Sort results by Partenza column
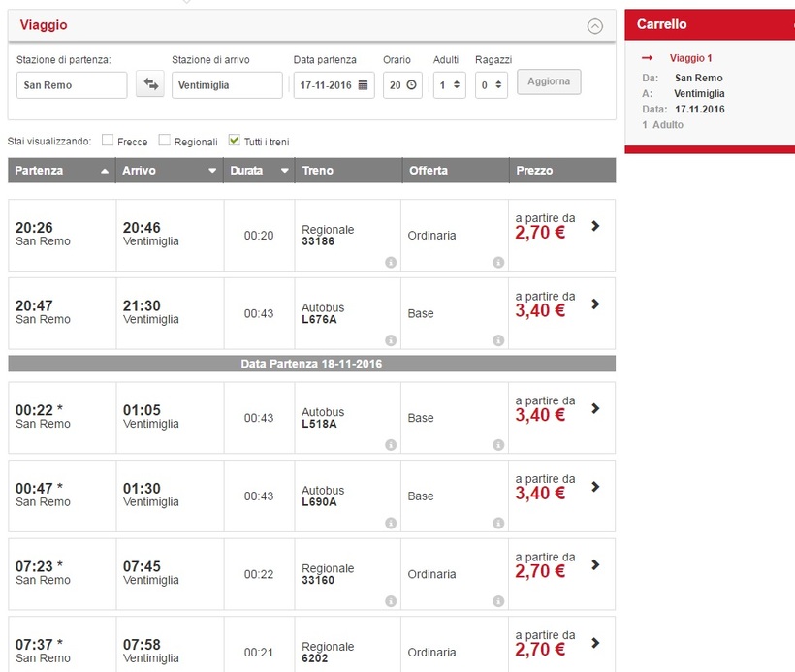 (61, 171)
